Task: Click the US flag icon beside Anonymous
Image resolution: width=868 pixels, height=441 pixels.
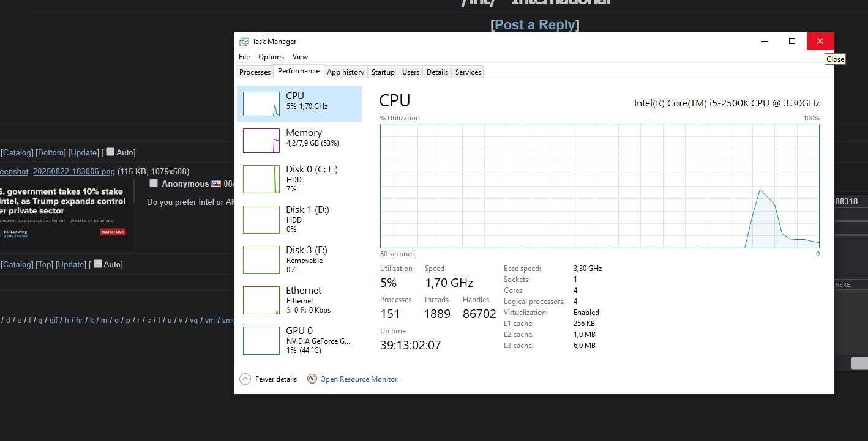Action: click(216, 183)
